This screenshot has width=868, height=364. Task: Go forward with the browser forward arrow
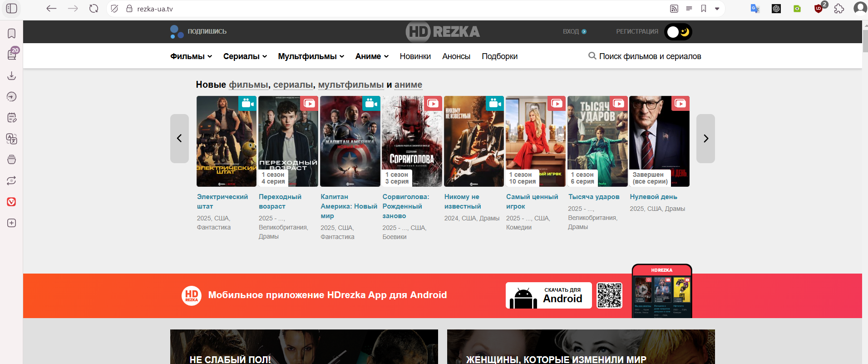point(73,9)
